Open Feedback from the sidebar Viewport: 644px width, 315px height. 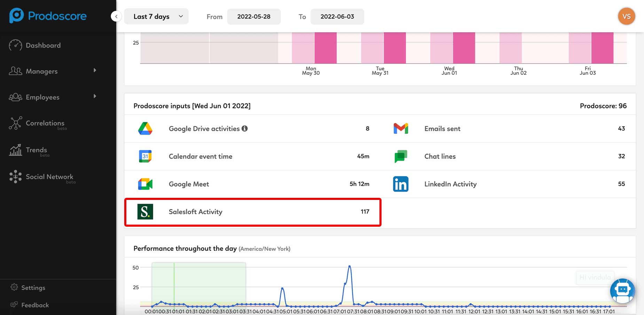[35, 305]
